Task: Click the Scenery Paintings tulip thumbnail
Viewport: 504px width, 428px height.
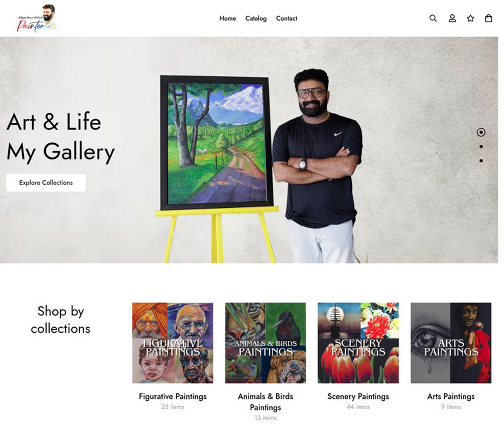Action: 358,343
